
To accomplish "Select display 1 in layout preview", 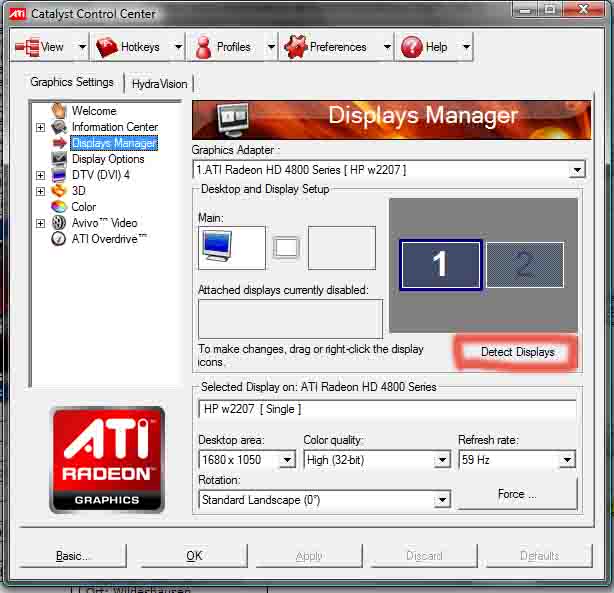I will coord(441,265).
